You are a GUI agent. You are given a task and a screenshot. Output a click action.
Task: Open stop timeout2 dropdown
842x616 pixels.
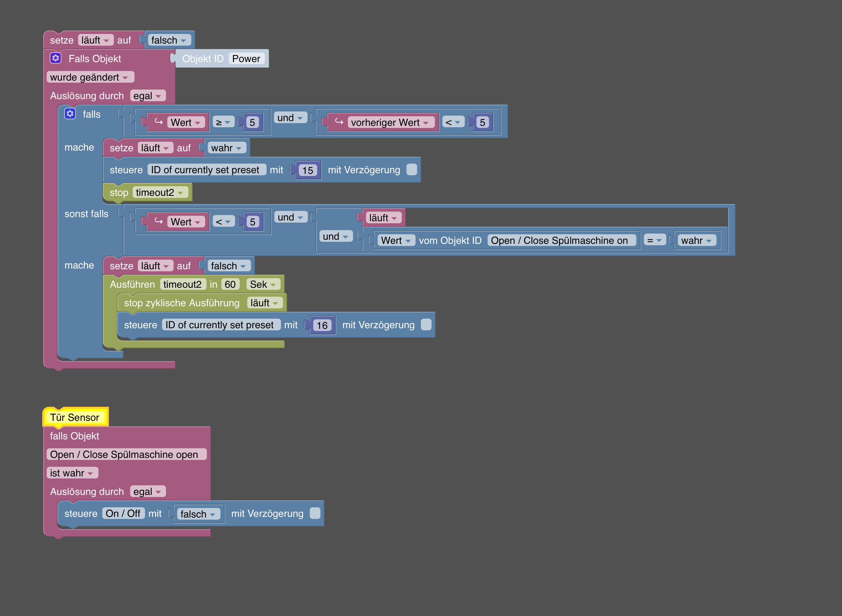[160, 192]
